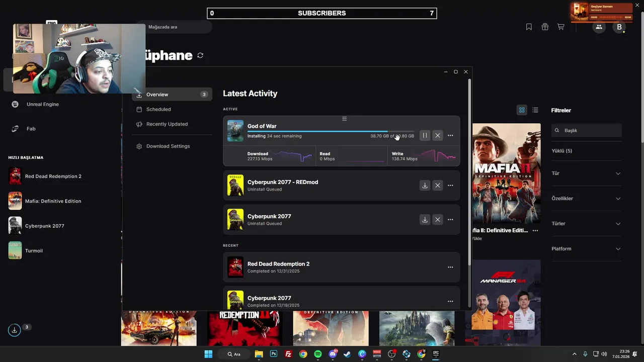Image resolution: width=644 pixels, height=362 pixels.
Task: Launch Turmoil from quick launch
Action: [x=26, y=250]
